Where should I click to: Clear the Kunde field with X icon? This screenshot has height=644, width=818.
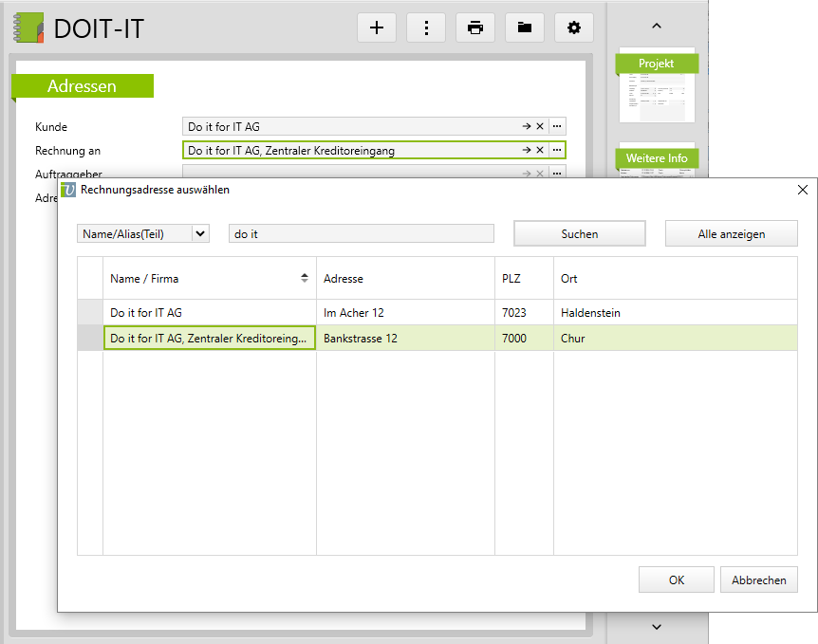pos(540,126)
